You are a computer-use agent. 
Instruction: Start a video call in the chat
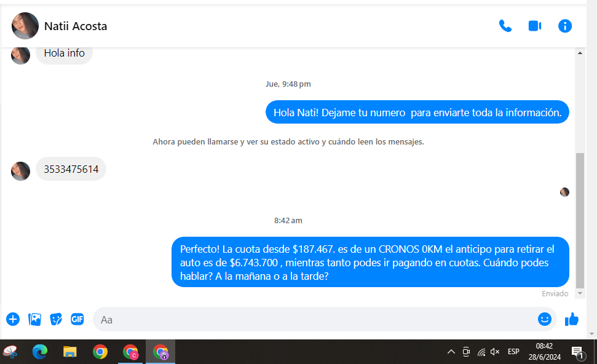(534, 26)
